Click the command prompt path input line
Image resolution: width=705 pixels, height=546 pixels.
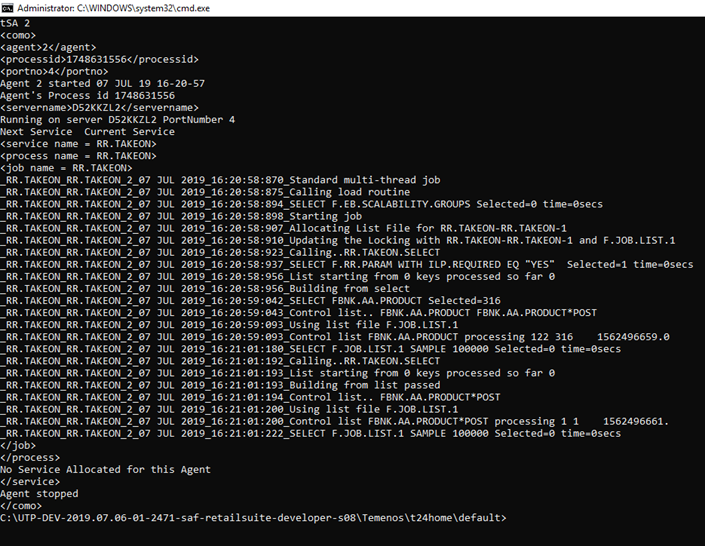[x=253, y=518]
